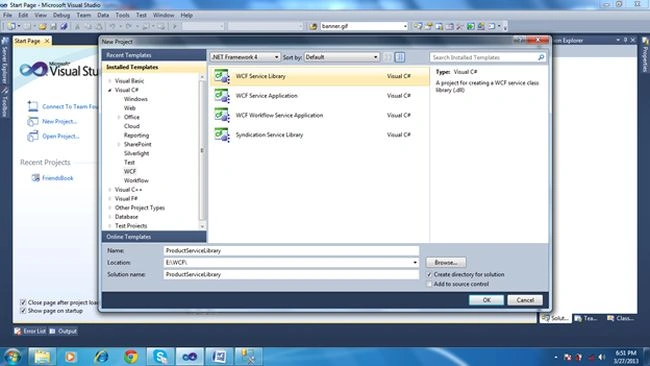Select the WCF Workflow Service Application icon
650x366 pixels.
222,115
